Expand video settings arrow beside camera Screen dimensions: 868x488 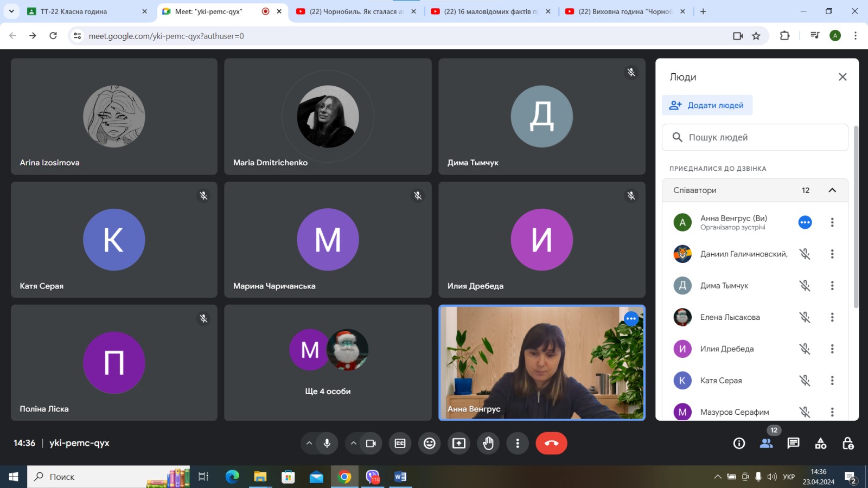click(353, 444)
